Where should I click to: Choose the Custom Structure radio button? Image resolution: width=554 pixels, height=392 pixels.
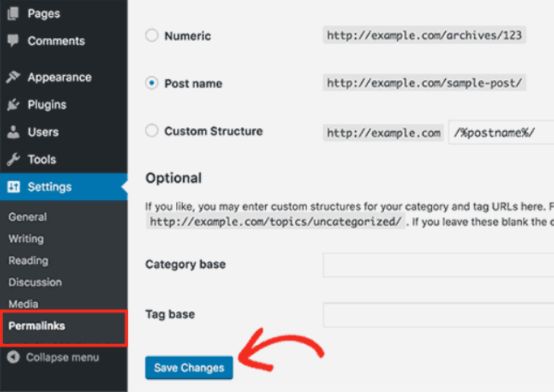152,132
